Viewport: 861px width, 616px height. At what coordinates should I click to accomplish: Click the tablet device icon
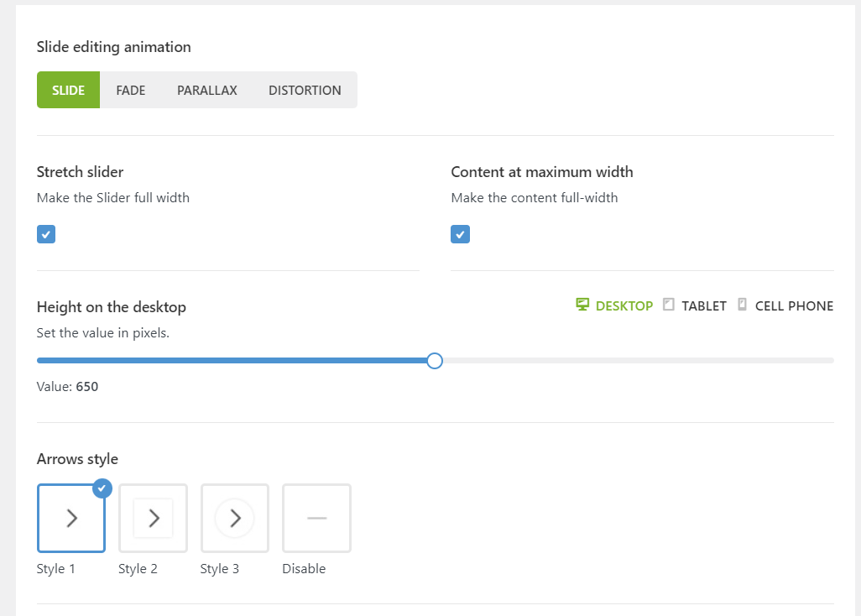tap(669, 305)
